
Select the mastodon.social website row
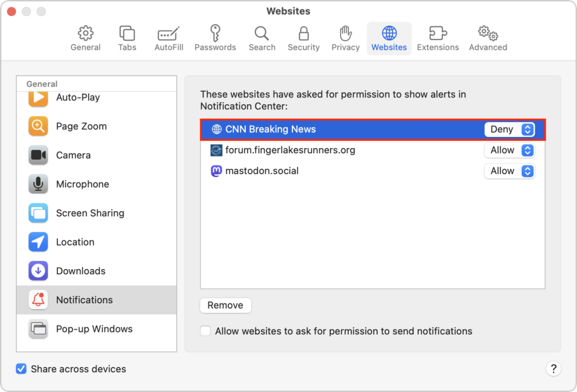click(x=373, y=171)
